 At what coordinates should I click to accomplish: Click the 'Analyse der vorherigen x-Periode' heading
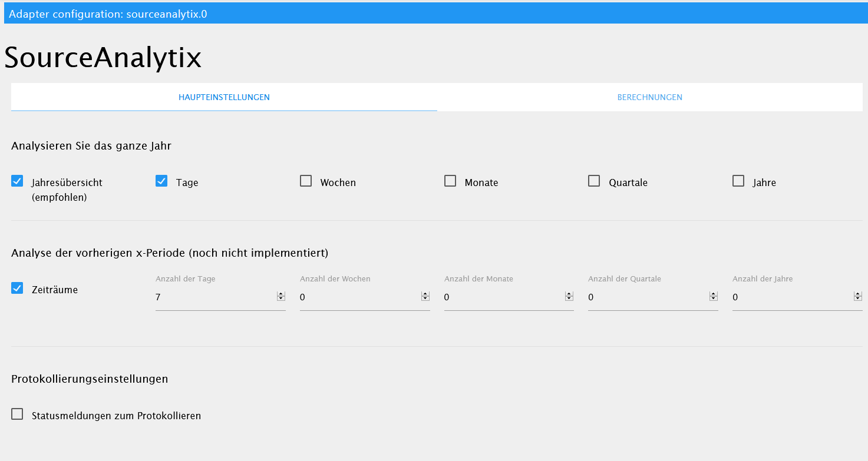pos(170,253)
